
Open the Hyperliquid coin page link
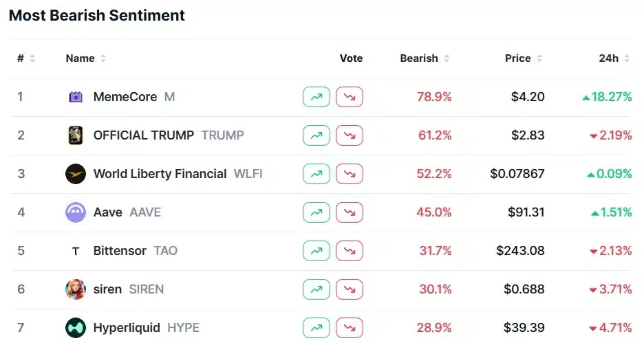point(127,328)
